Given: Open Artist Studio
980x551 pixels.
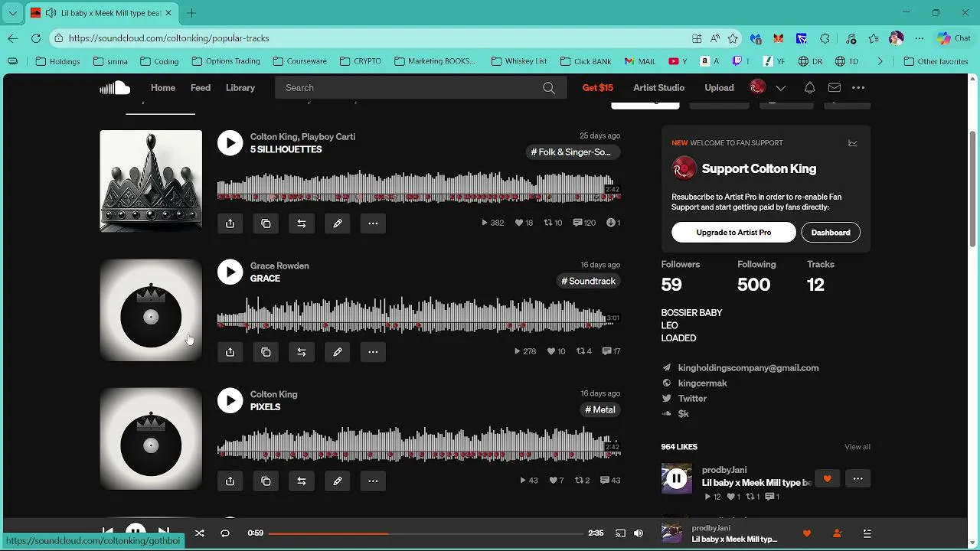Looking at the screenshot, I should [x=659, y=88].
